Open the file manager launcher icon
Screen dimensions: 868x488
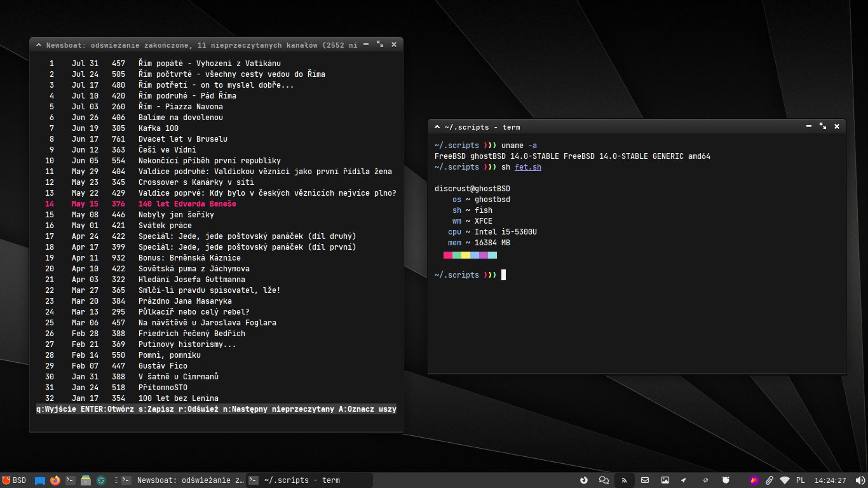pyautogui.click(x=86, y=480)
